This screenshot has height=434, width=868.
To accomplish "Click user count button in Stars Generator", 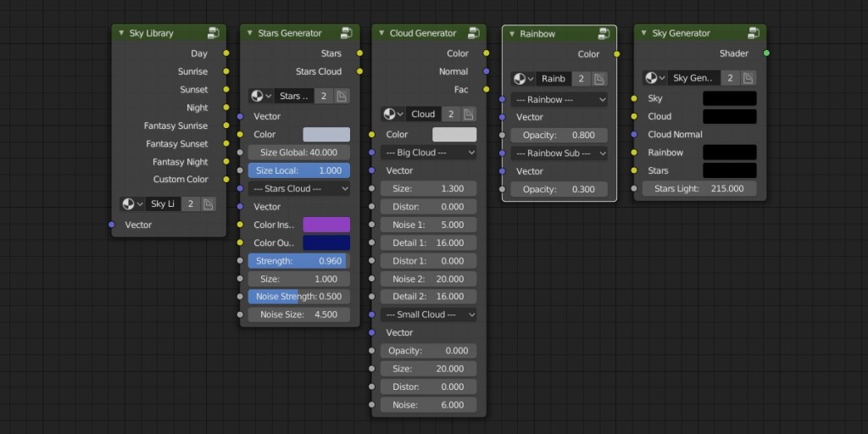I will click(324, 97).
